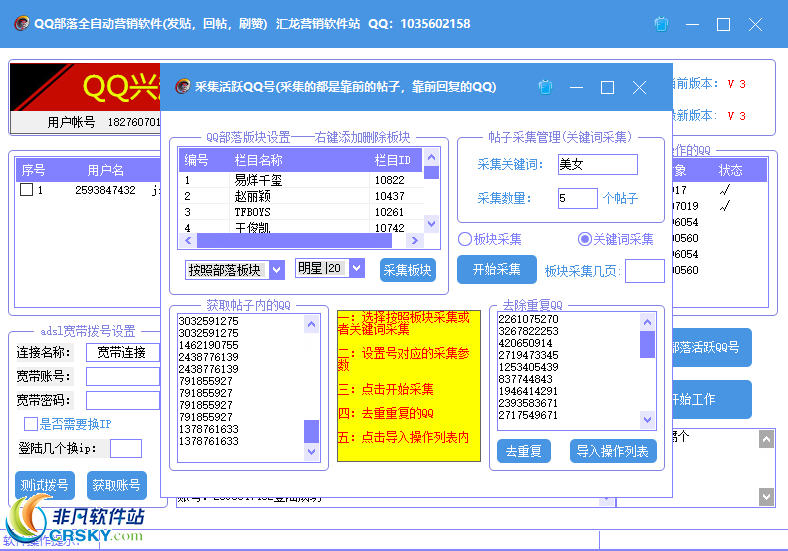Click down arrow in 去除重复QQ list
The image size is (788, 551).
[647, 419]
